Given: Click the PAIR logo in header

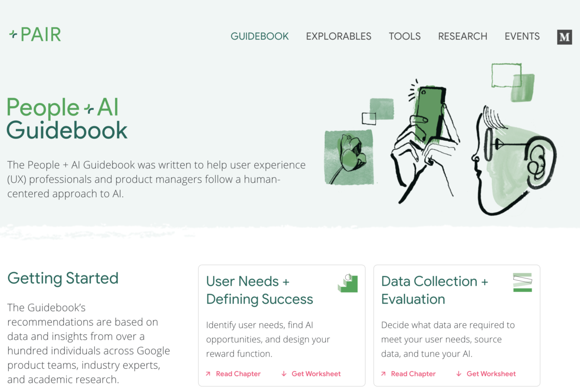Looking at the screenshot, I should point(35,35).
